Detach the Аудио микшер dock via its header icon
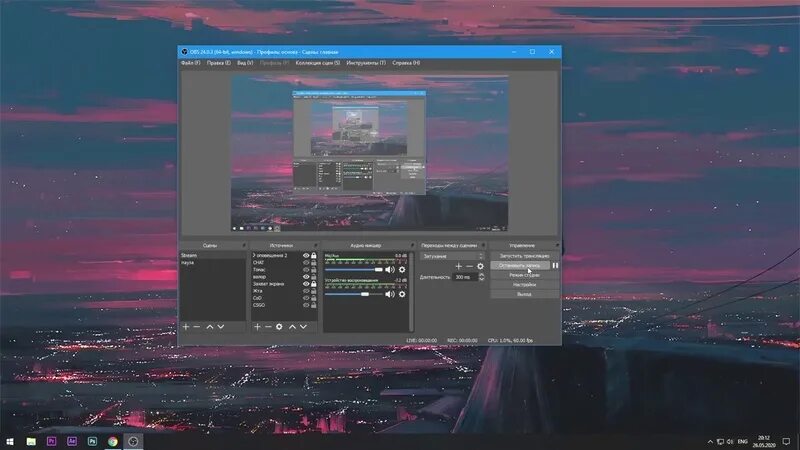Image resolution: width=800 pixels, height=450 pixels. (x=412, y=245)
